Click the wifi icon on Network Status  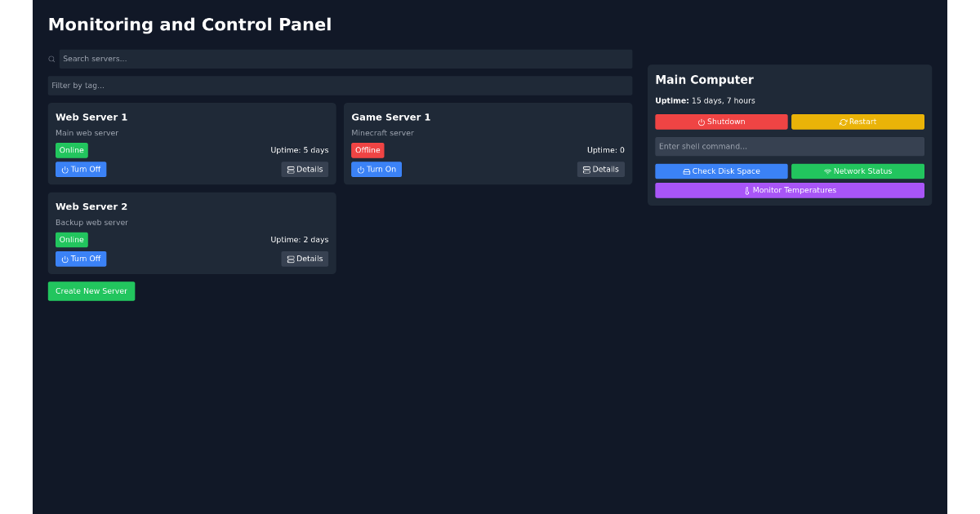point(828,171)
